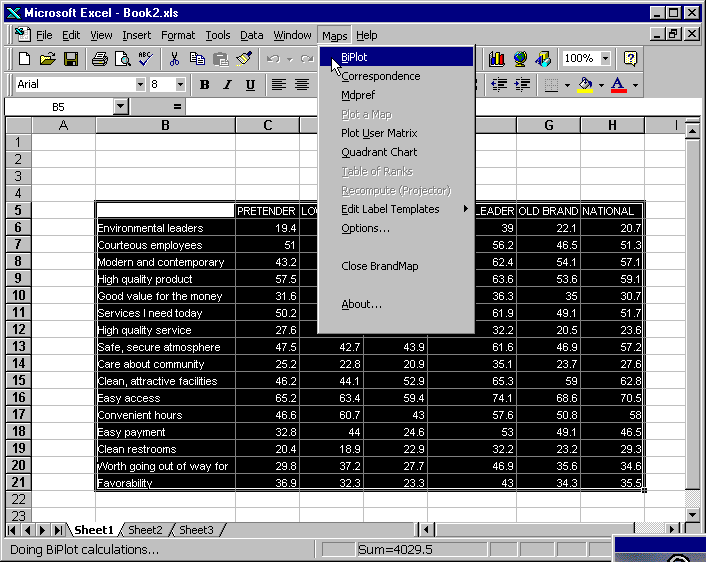Select Mdpref from the Maps menu
This screenshot has width=706, height=562.
point(396,95)
